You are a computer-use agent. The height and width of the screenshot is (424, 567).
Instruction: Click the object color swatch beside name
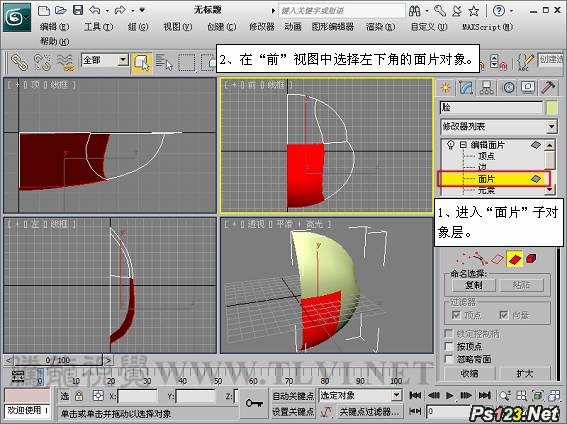point(552,108)
